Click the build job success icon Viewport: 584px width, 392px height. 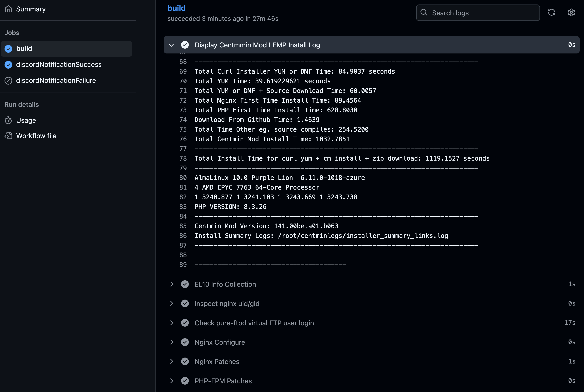[8, 48]
